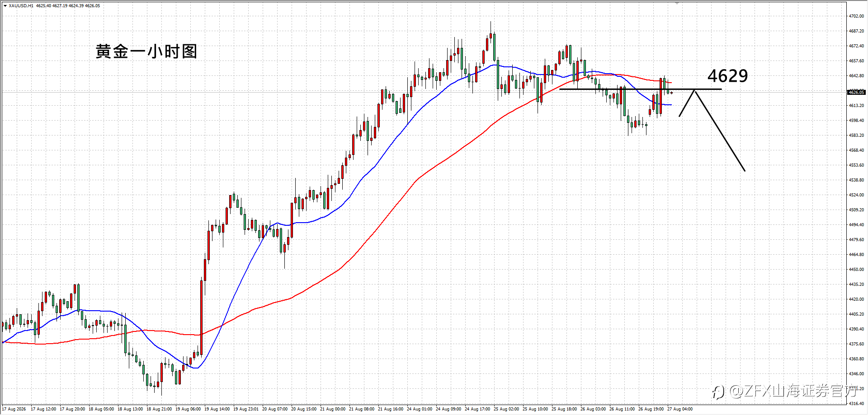Click the chart shift triangle marker on the top edge
This screenshot has height=415, width=868.
pos(677,3)
